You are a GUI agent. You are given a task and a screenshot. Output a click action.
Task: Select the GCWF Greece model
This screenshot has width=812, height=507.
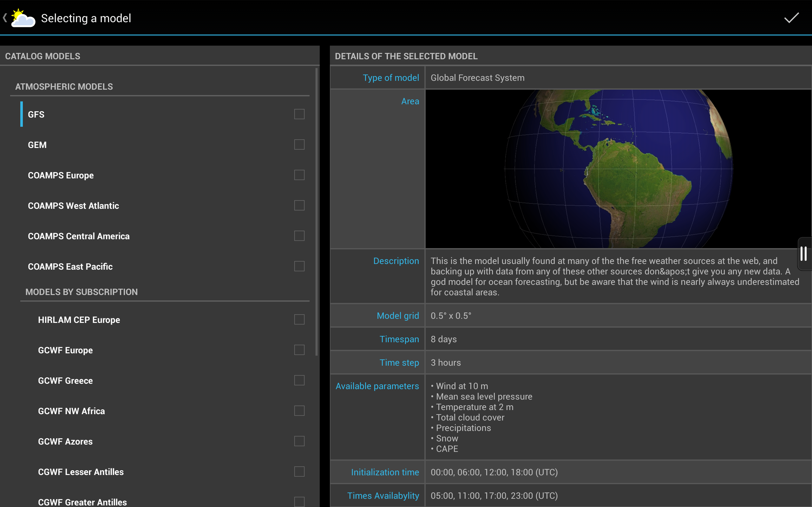point(65,380)
